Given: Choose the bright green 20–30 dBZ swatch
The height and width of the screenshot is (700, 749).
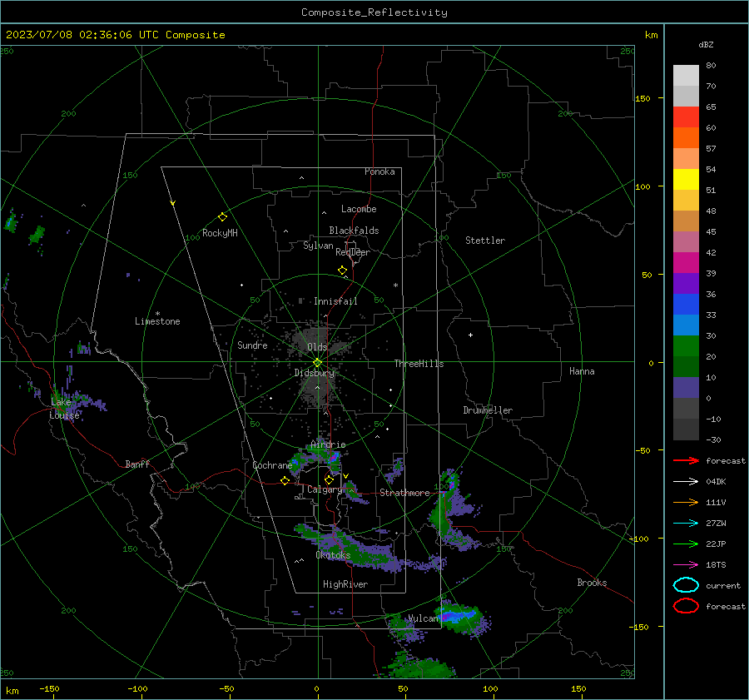Looking at the screenshot, I should [x=686, y=346].
